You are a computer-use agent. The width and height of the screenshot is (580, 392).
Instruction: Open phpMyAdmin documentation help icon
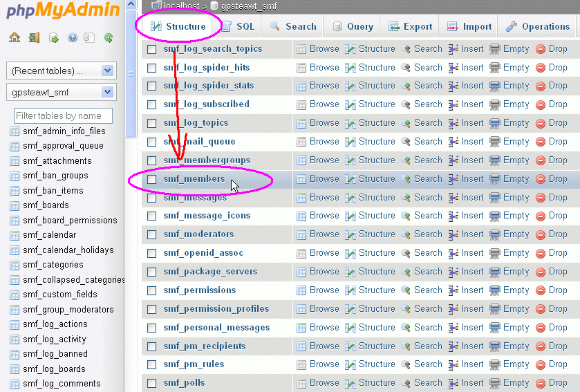coord(73,38)
